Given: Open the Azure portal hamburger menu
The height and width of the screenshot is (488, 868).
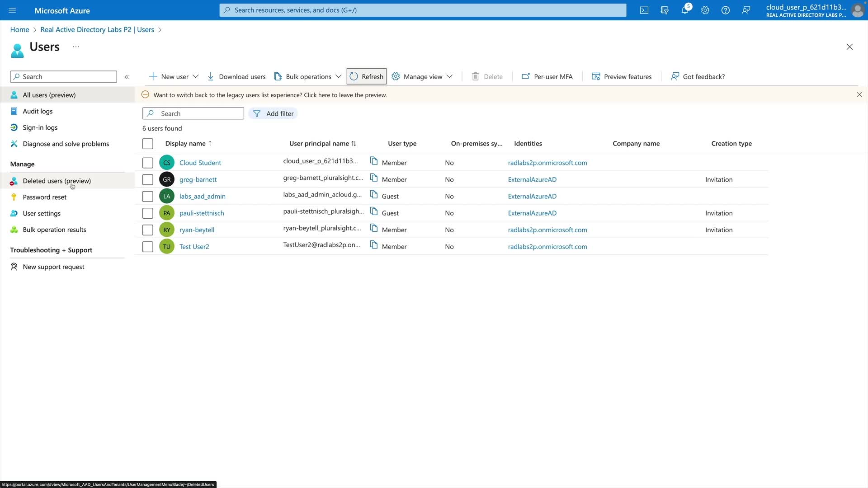Looking at the screenshot, I should coord(12,10).
